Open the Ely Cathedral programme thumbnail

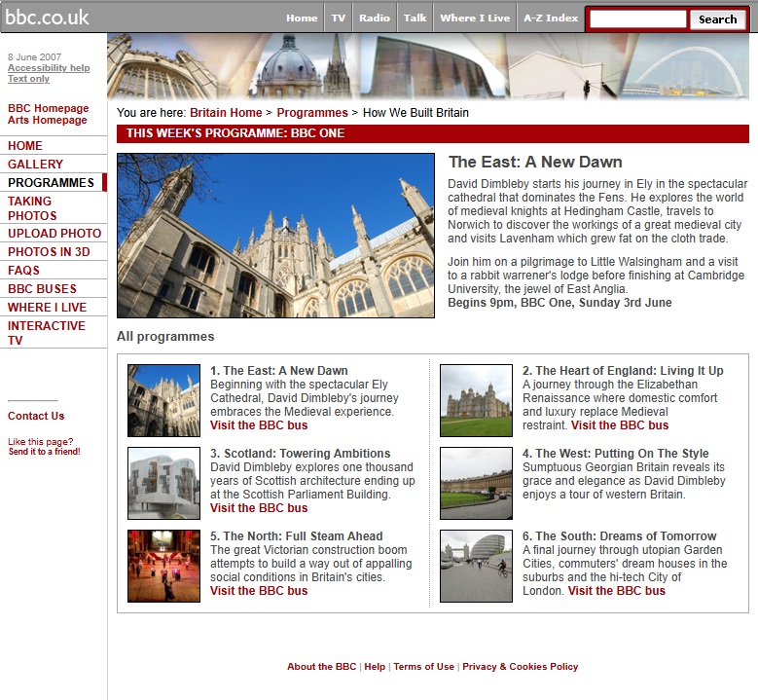(163, 400)
